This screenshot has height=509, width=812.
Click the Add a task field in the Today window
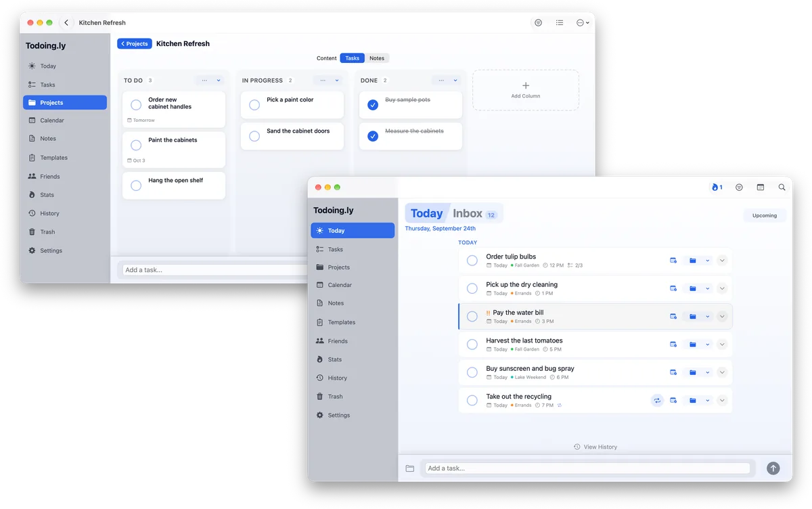[x=587, y=468]
